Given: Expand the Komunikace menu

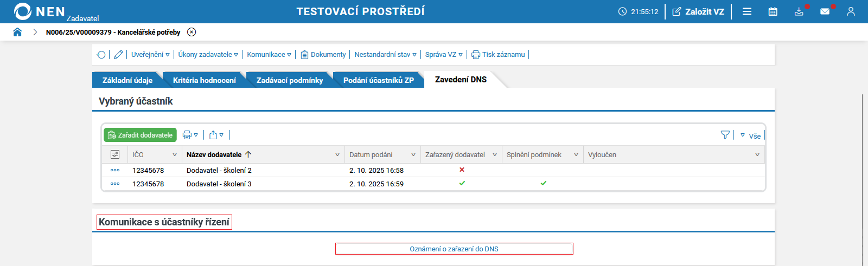Looking at the screenshot, I should tap(269, 55).
